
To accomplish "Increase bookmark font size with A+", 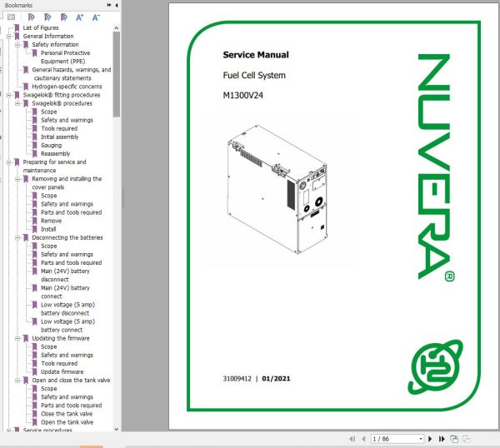I will coord(79,17).
